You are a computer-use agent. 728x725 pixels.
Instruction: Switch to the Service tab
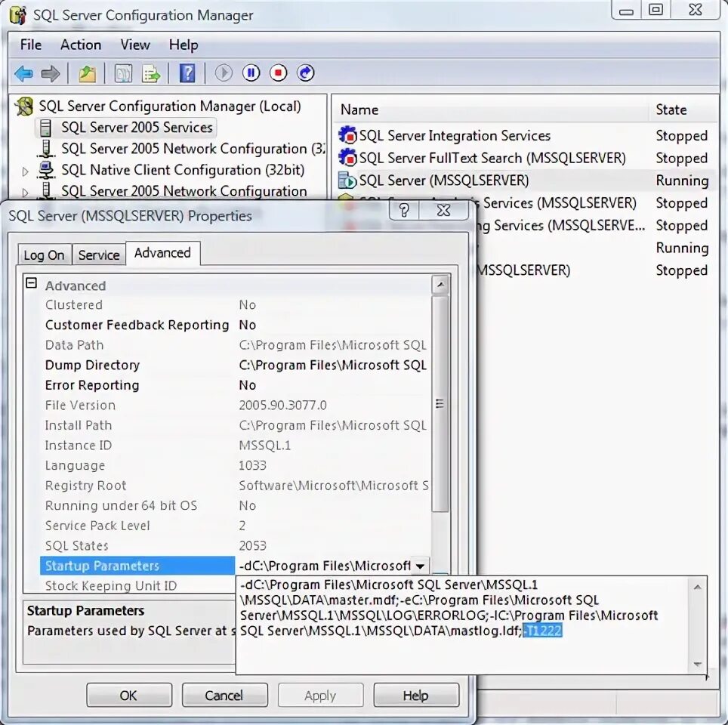click(x=99, y=255)
